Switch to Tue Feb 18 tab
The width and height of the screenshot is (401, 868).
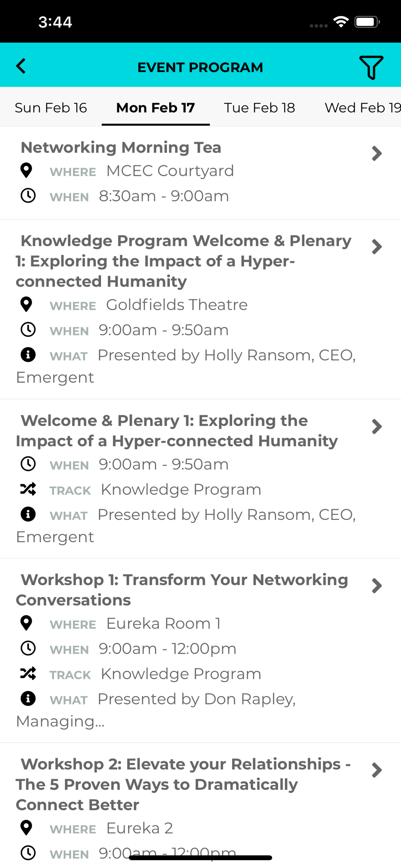click(259, 108)
